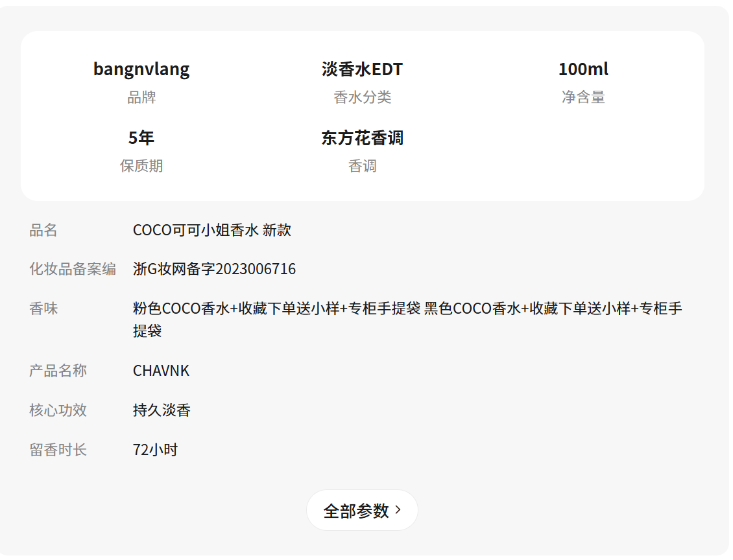
Task: Click the 核心功效 row label
Action: [58, 410]
